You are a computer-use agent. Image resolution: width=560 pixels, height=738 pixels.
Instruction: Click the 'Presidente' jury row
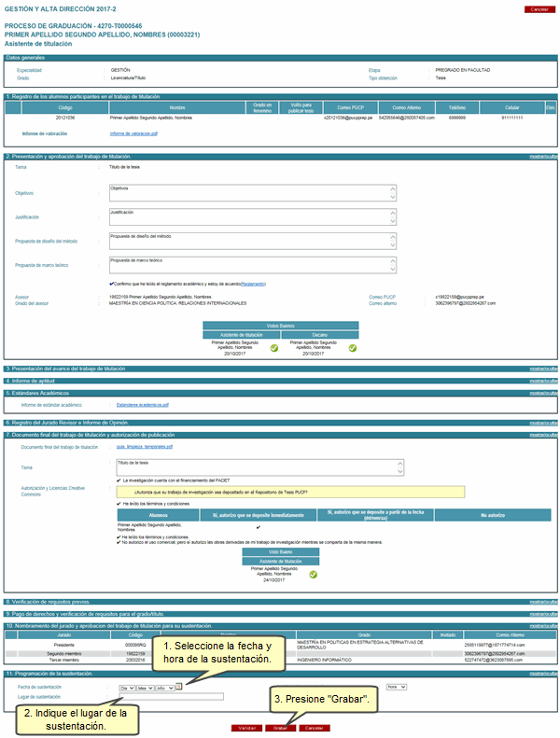281,645
